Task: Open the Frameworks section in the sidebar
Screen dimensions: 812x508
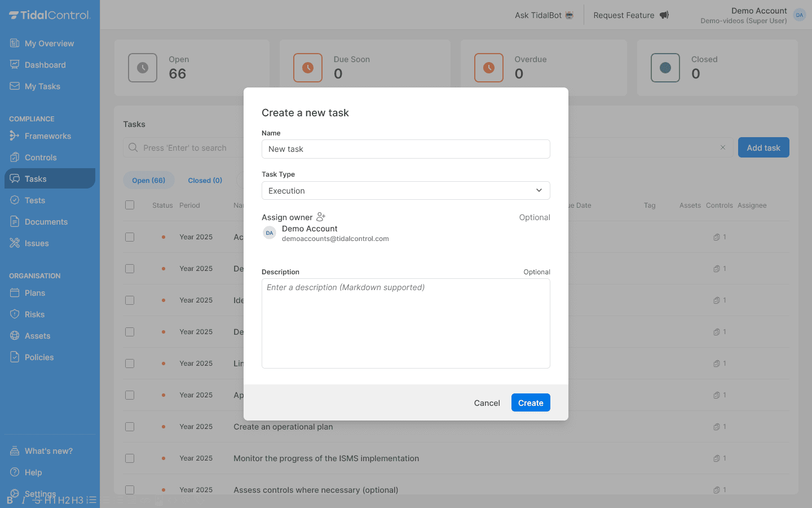Action: (48, 136)
